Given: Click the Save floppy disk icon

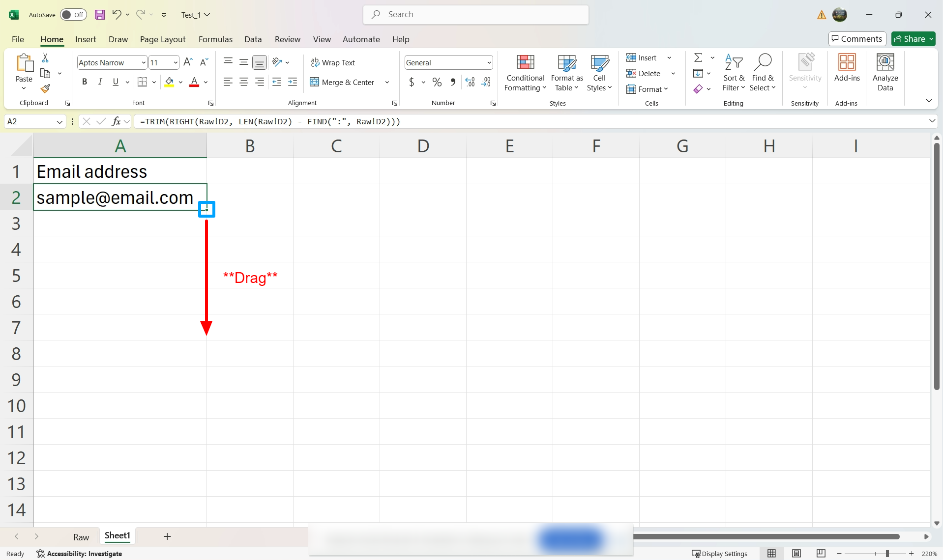Looking at the screenshot, I should click(x=100, y=15).
